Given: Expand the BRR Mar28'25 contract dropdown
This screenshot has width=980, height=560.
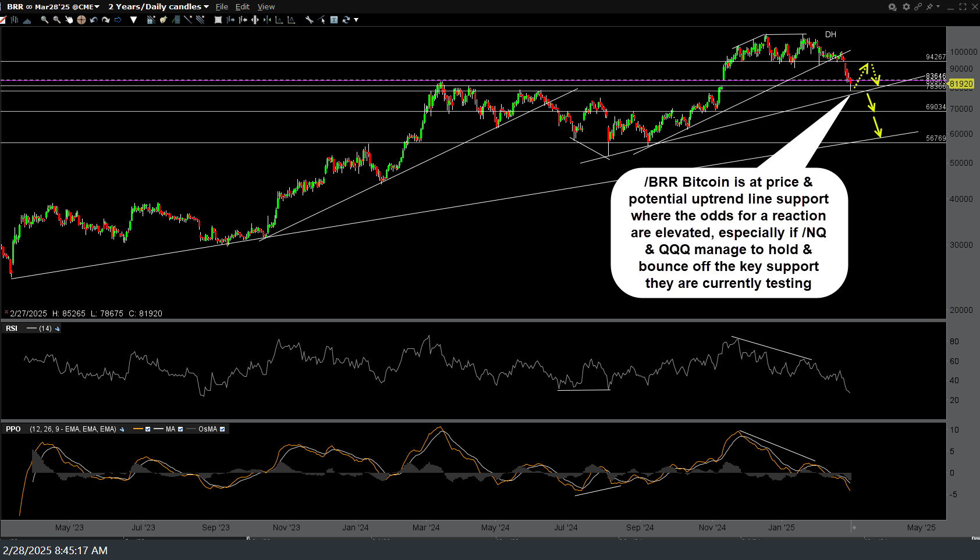Looking at the screenshot, I should [x=96, y=7].
